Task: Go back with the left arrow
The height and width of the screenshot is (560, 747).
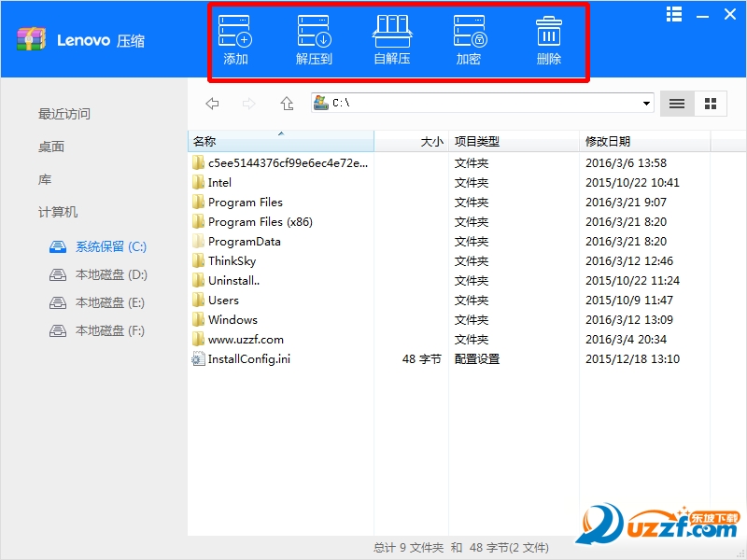Action: click(x=212, y=104)
